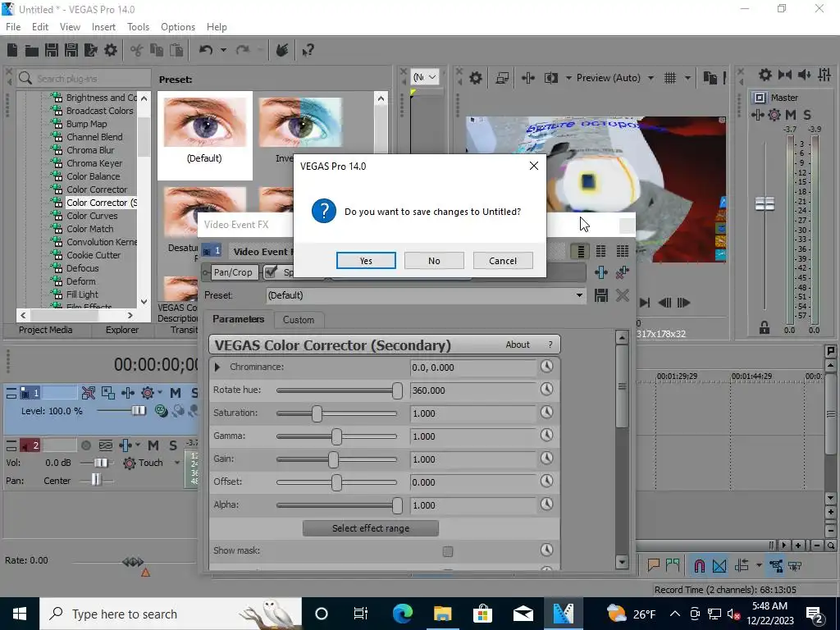
Task: Click the Video Preview settings gear icon
Action: [x=475, y=78]
